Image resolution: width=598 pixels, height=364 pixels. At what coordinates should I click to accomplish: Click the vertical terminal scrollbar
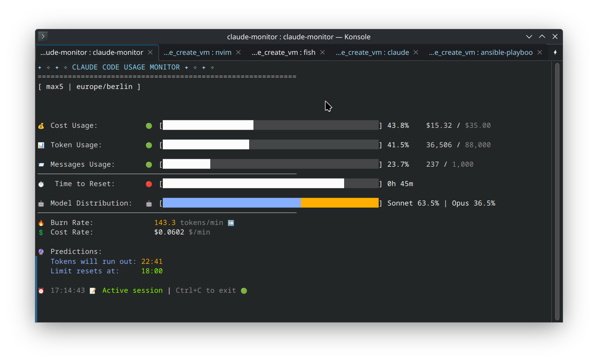(x=557, y=191)
